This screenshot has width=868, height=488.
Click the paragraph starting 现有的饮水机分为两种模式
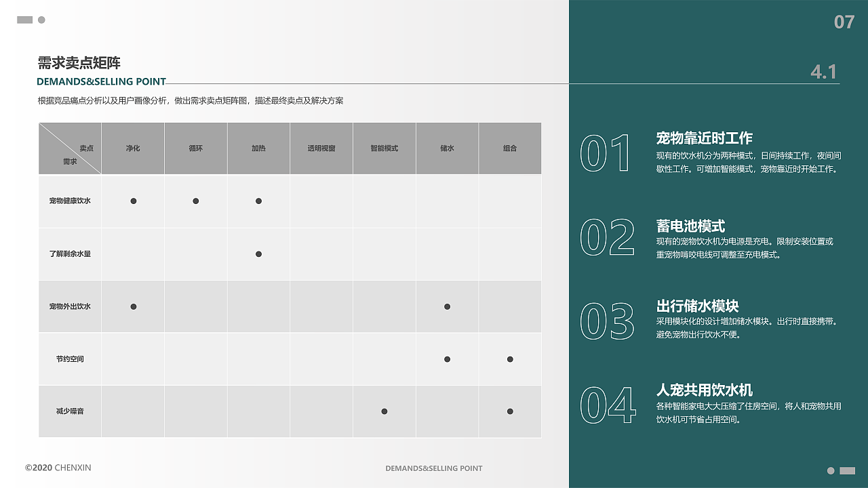[749, 163]
